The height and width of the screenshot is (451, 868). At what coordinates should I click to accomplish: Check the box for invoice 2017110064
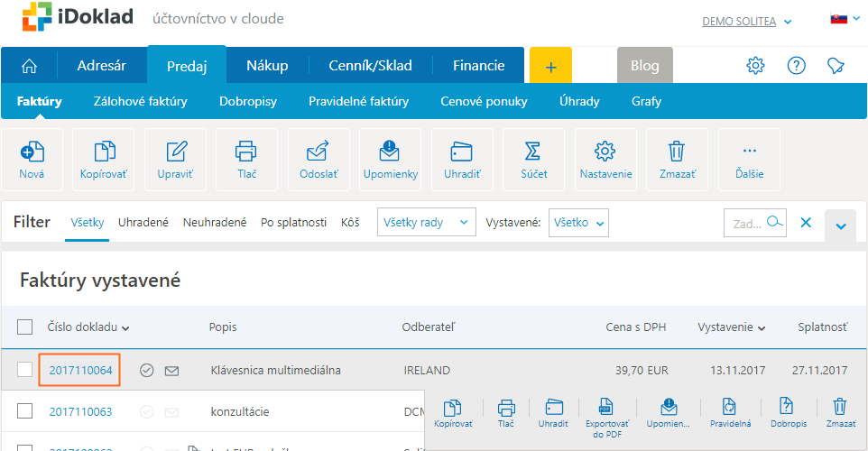[25, 370]
